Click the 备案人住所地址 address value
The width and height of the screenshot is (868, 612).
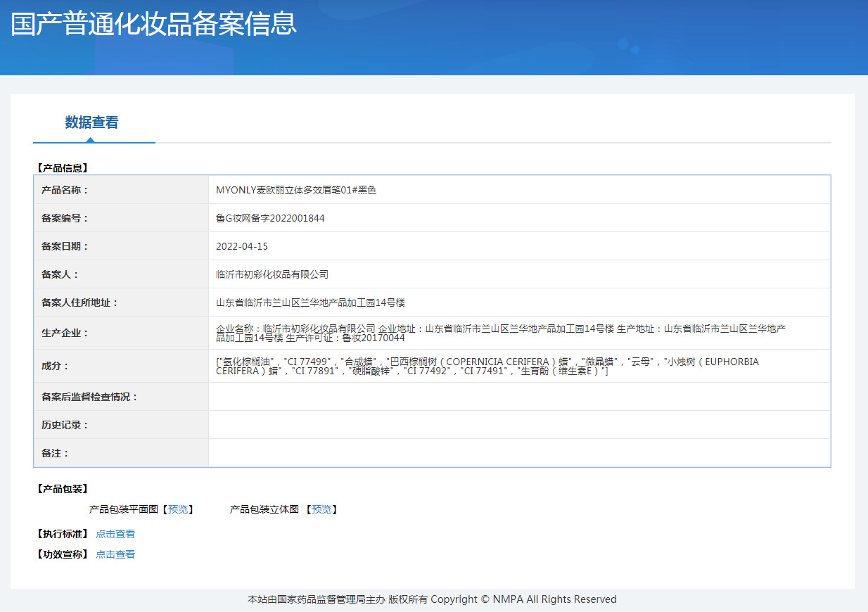310,302
